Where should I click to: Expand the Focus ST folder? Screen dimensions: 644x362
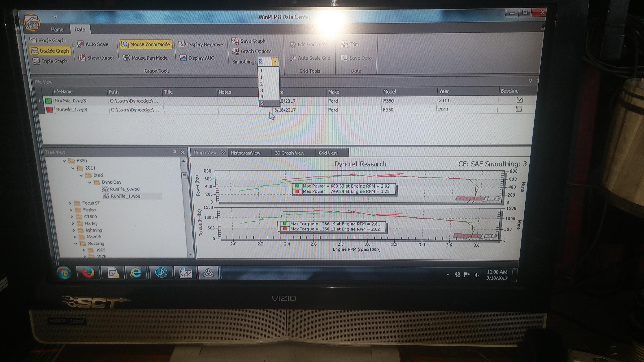pos(70,203)
